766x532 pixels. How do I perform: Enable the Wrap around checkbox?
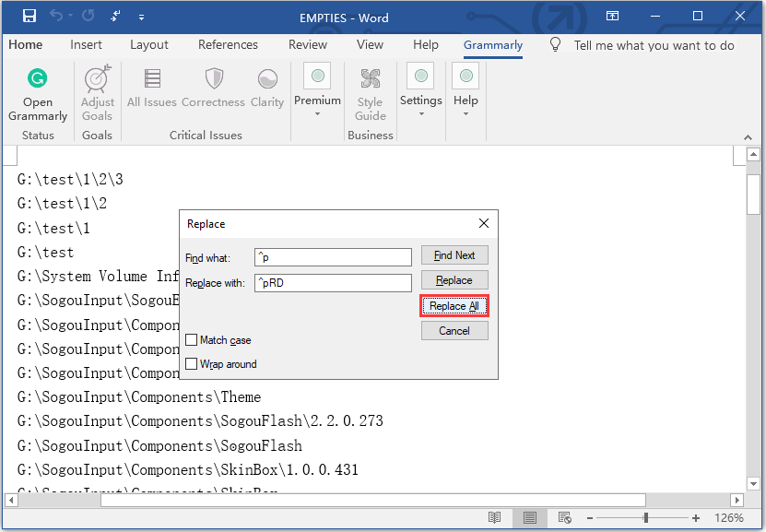[x=192, y=363]
